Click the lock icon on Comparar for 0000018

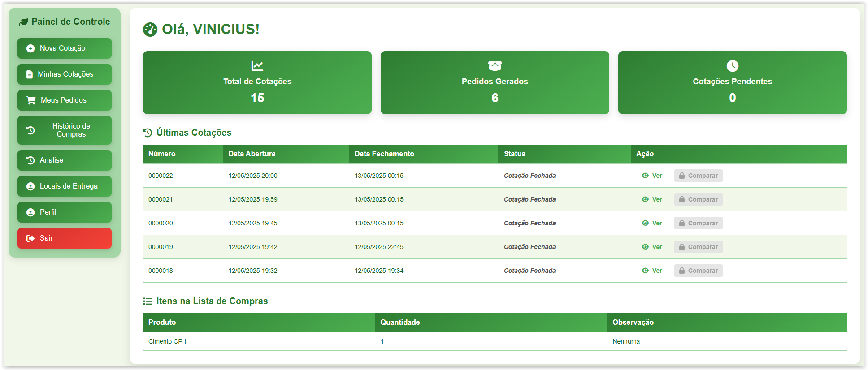[x=682, y=271]
